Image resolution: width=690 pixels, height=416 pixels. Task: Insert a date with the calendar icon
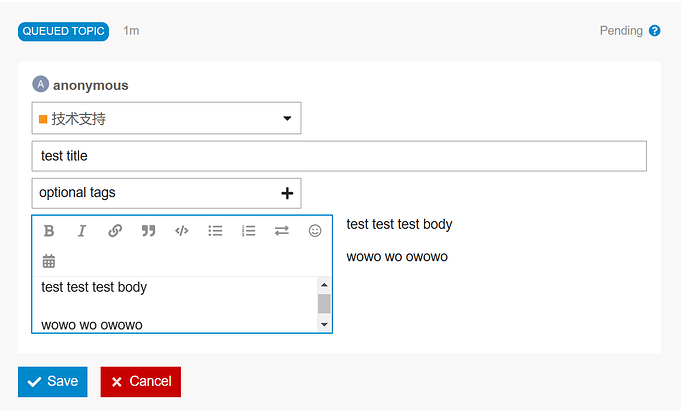tap(49, 261)
